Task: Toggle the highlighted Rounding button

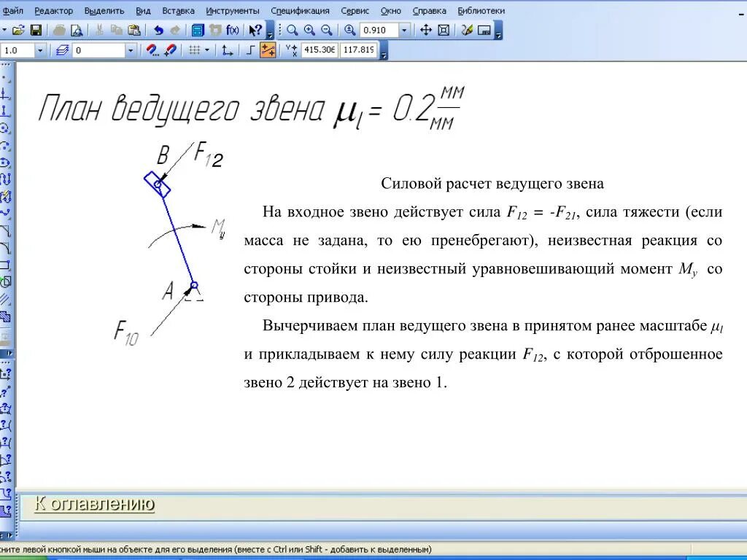Action: pos(268,50)
